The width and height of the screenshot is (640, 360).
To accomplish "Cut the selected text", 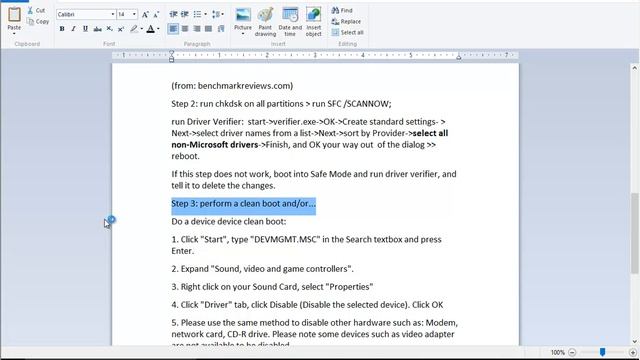I will [36, 10].
